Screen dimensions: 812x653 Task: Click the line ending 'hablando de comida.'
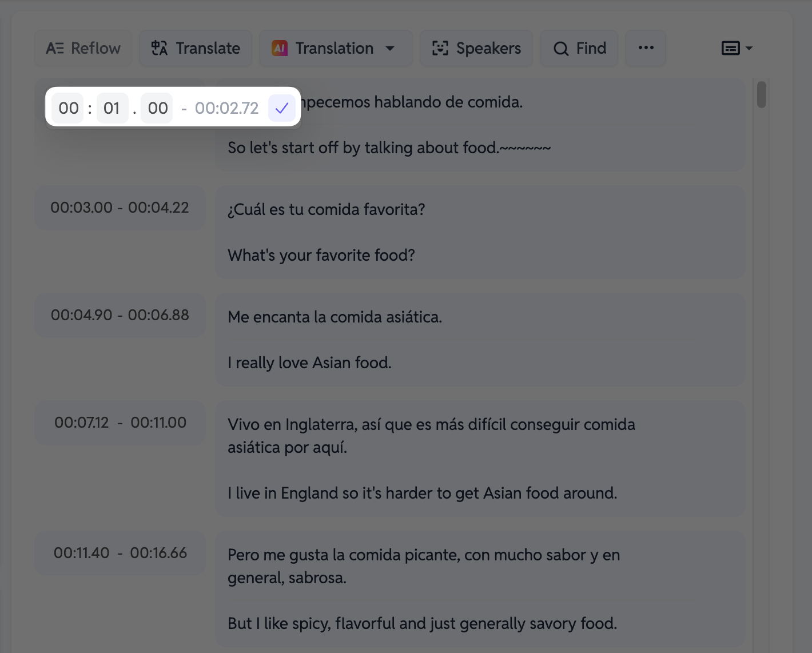pos(412,102)
